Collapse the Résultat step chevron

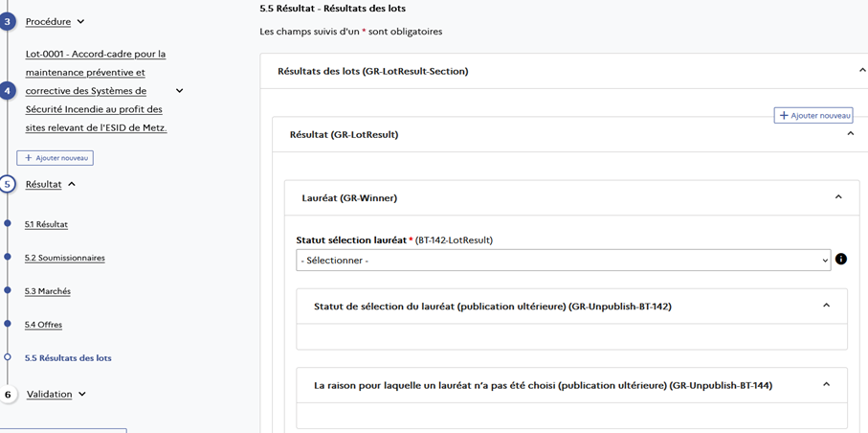(72, 185)
